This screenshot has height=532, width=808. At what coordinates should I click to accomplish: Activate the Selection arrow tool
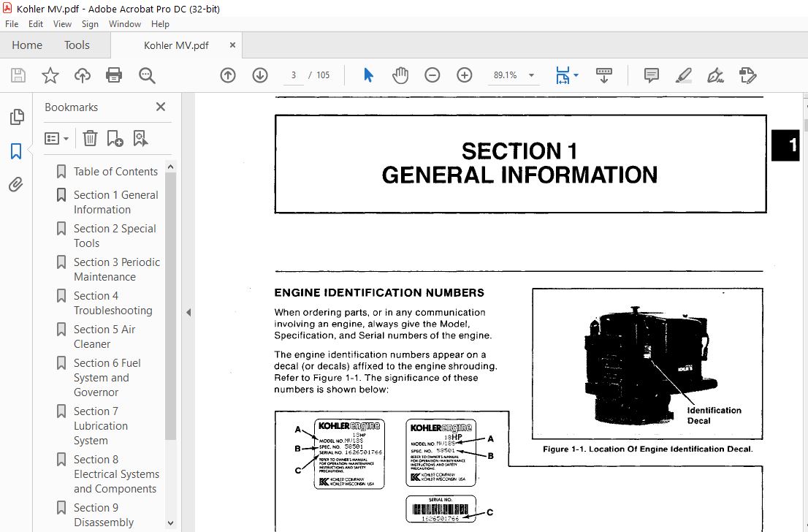point(368,75)
